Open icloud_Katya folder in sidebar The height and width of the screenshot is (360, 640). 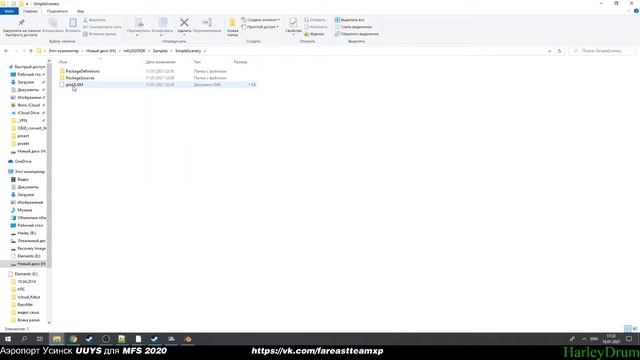click(x=29, y=297)
